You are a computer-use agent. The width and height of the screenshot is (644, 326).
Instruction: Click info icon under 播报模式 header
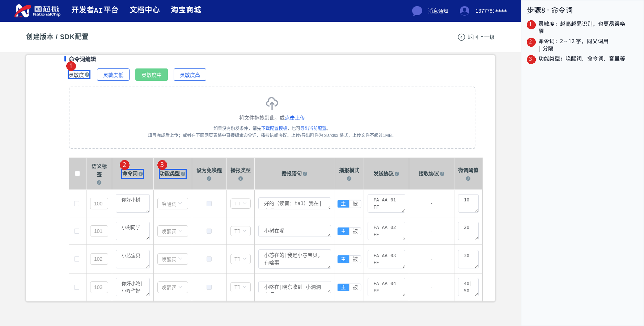(349, 179)
